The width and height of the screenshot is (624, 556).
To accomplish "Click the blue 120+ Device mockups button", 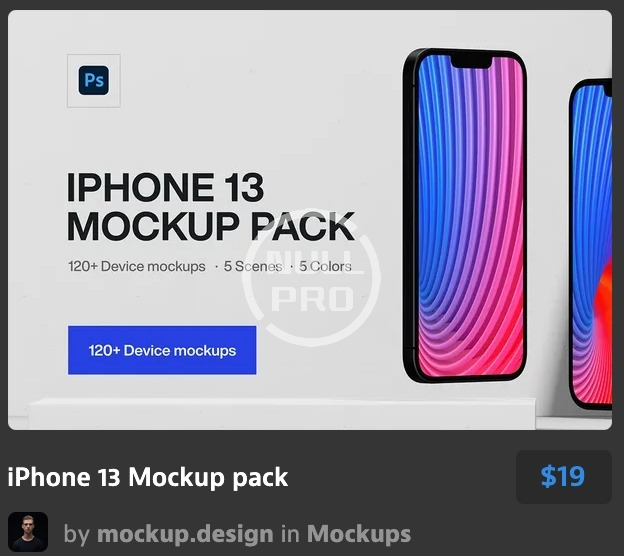I will [x=162, y=350].
